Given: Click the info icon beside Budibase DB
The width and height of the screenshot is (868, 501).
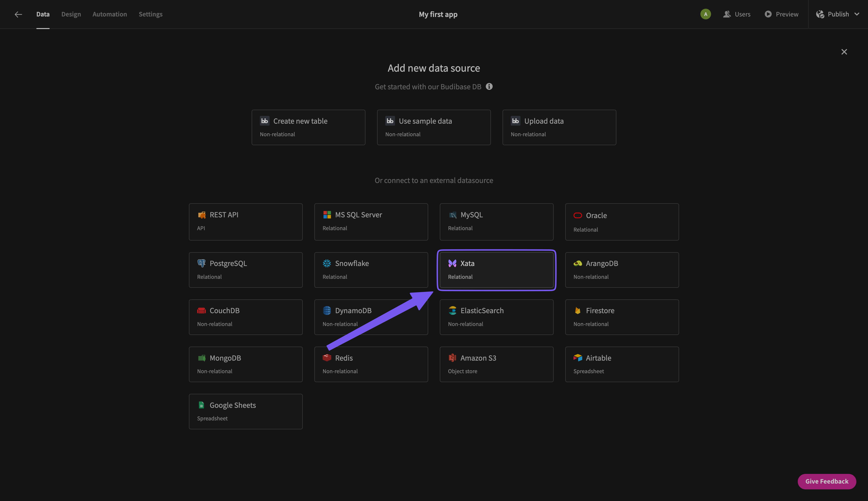Looking at the screenshot, I should tap(489, 86).
